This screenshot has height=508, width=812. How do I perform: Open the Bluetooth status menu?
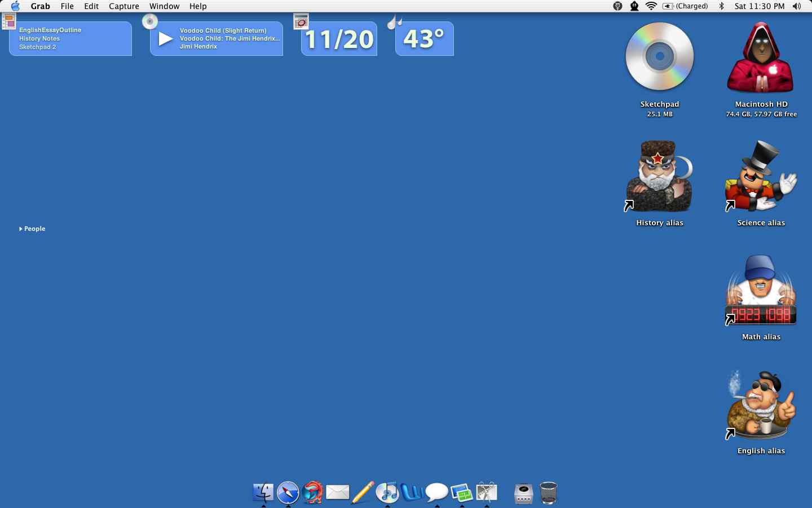pos(721,6)
